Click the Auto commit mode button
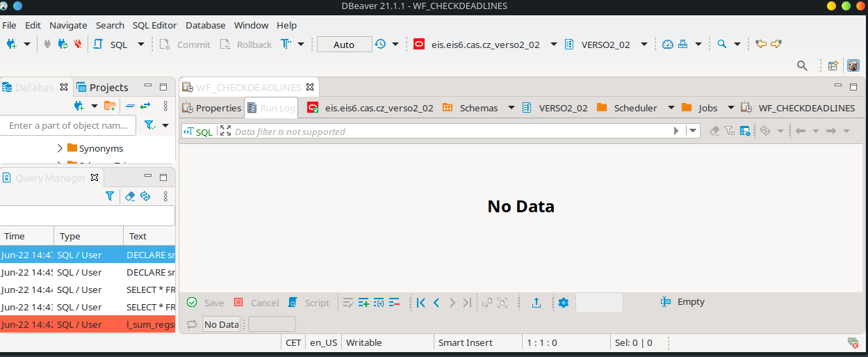 344,44
